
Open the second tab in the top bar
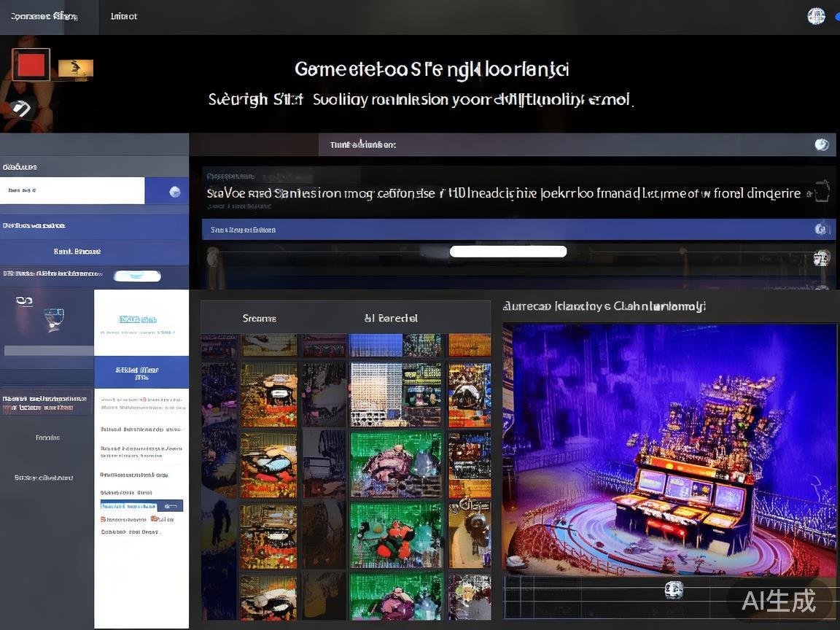124,16
